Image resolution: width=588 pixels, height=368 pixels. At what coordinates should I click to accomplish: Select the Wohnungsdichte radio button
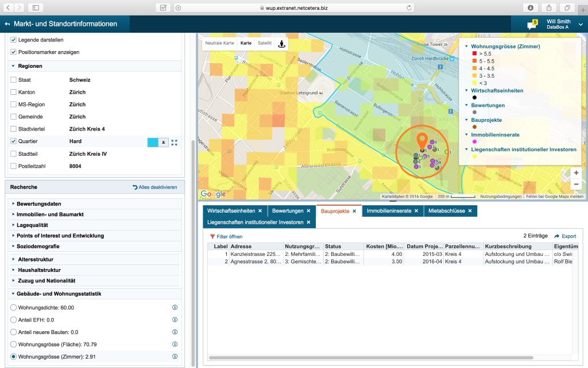pos(14,308)
